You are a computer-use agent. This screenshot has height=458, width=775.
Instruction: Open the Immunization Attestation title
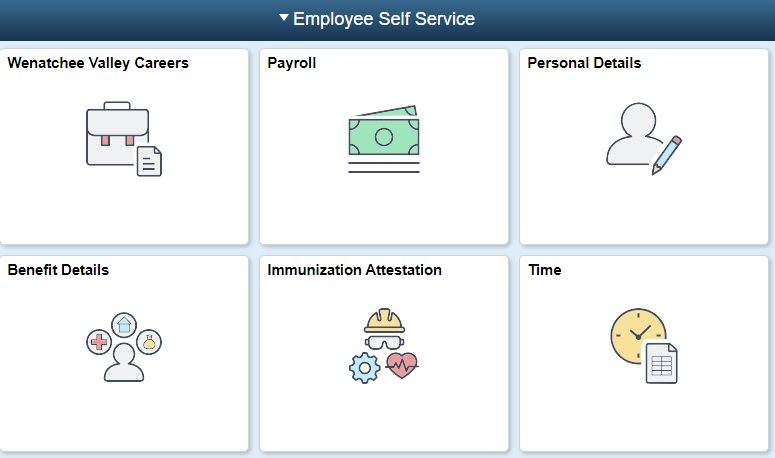(354, 270)
